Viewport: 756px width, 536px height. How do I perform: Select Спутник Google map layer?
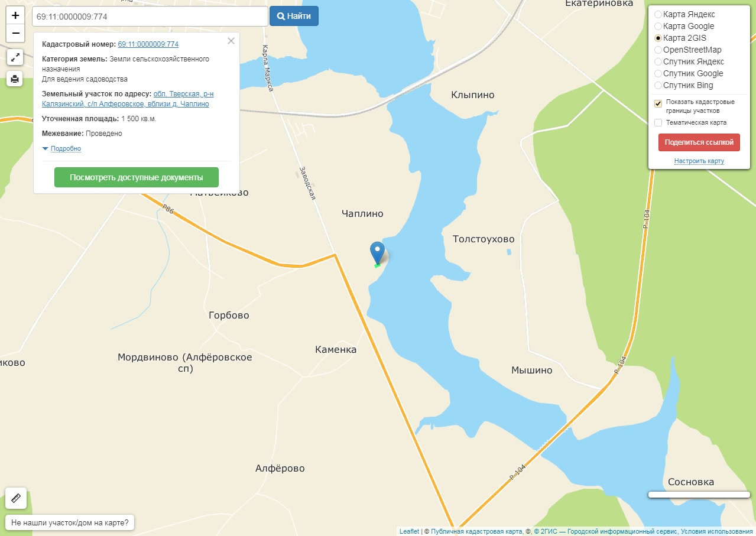tap(658, 73)
